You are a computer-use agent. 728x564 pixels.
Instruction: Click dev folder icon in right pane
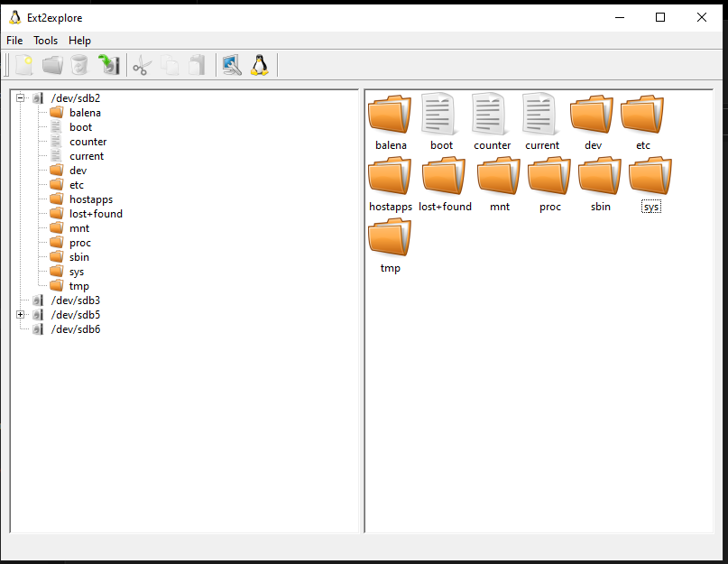pos(592,115)
